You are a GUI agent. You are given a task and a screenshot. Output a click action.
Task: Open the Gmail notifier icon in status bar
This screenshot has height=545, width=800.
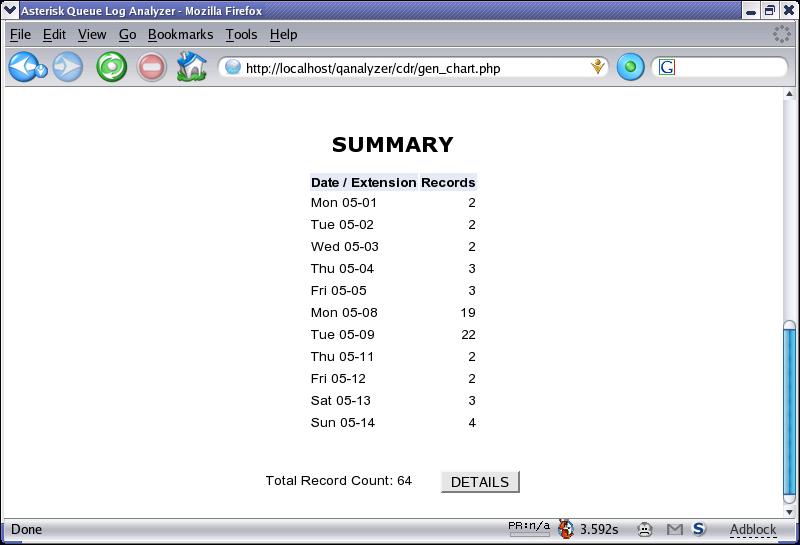pyautogui.click(x=674, y=529)
